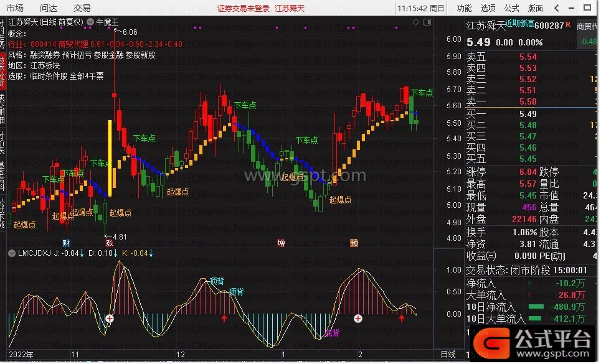601x364 pixels.
Task: Open the 版面 menu
Action: [x=536, y=8]
